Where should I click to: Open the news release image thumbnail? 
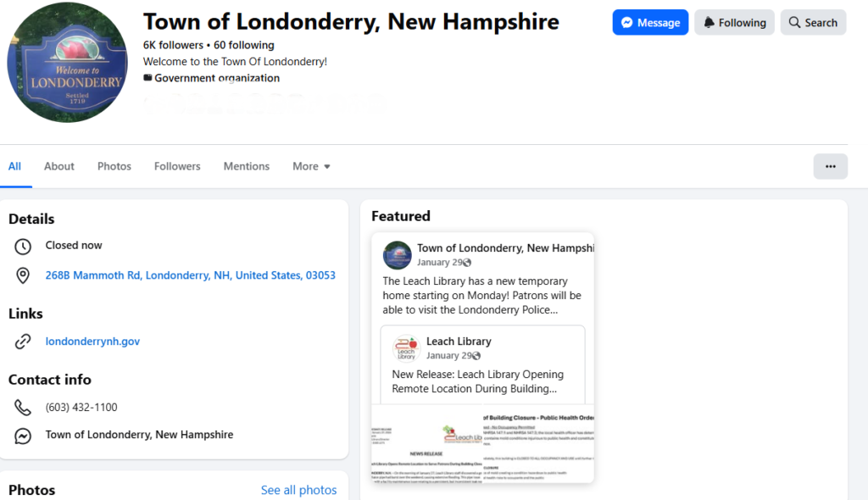pyautogui.click(x=482, y=442)
